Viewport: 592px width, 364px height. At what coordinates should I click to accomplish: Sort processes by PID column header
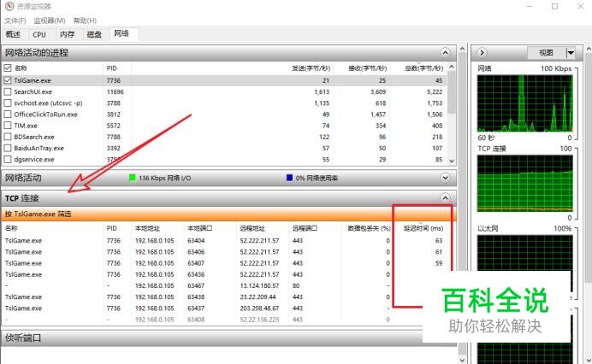click(112, 68)
